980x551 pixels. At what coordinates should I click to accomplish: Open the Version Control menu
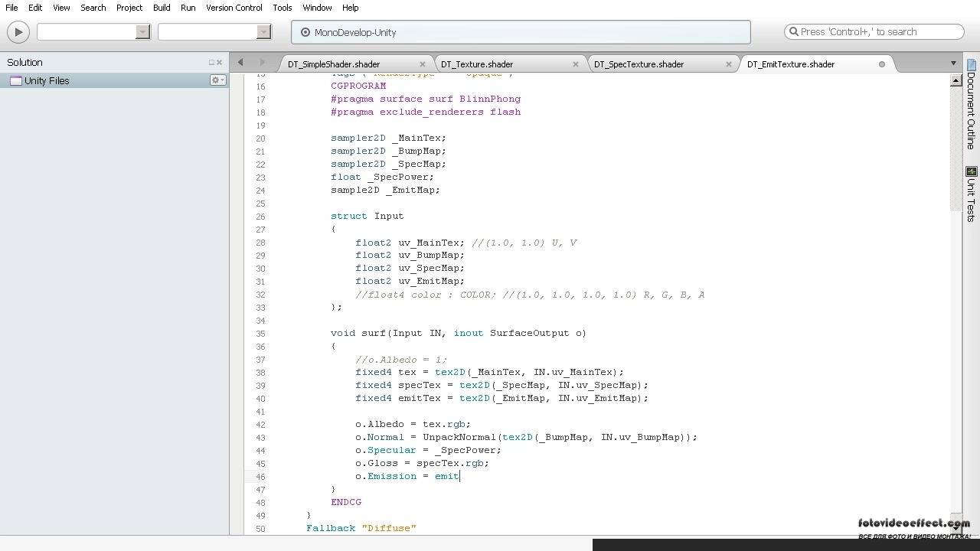coord(234,8)
